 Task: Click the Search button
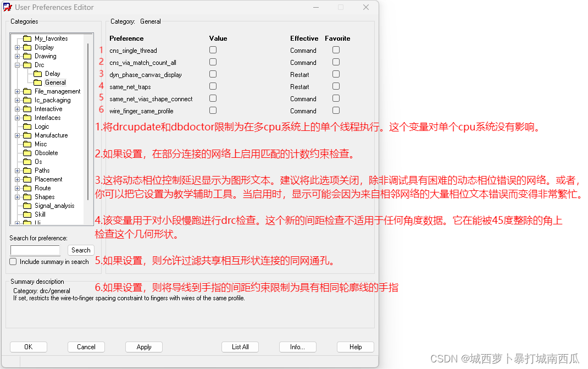81,250
